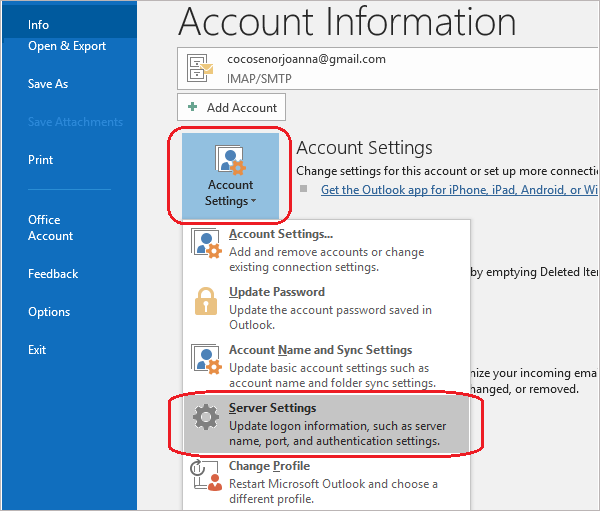
Task: Toggle the Account Settings dropdown button
Action: (x=230, y=176)
